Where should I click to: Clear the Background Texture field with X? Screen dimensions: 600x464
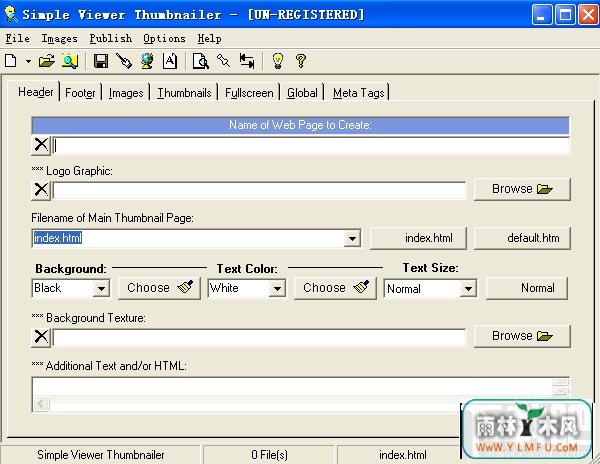coord(41,337)
